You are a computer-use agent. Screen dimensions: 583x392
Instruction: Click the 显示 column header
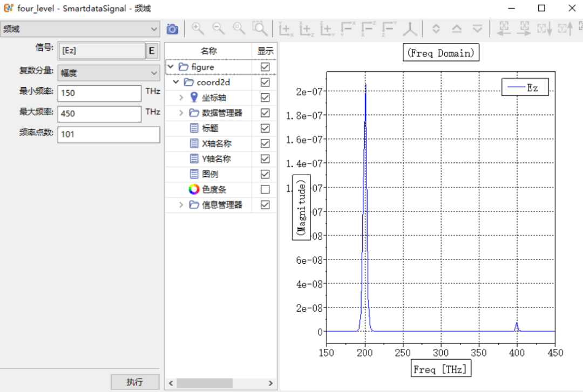pos(265,51)
